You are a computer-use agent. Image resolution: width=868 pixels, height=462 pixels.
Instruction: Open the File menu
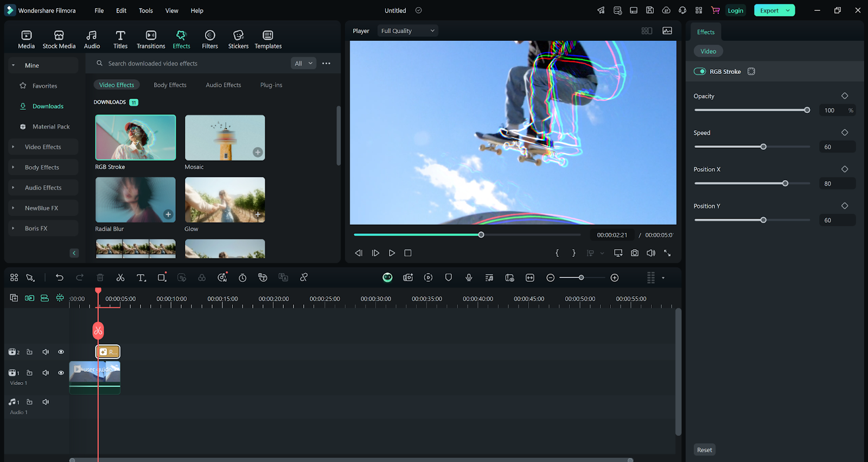pyautogui.click(x=99, y=10)
